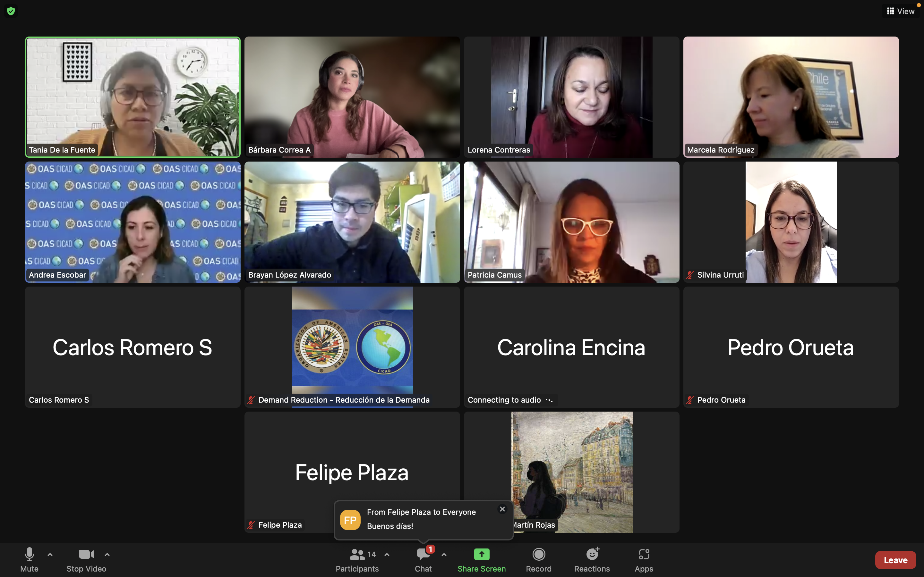Expand the arrow next to Chat
This screenshot has width=924, height=577.
(x=444, y=555)
